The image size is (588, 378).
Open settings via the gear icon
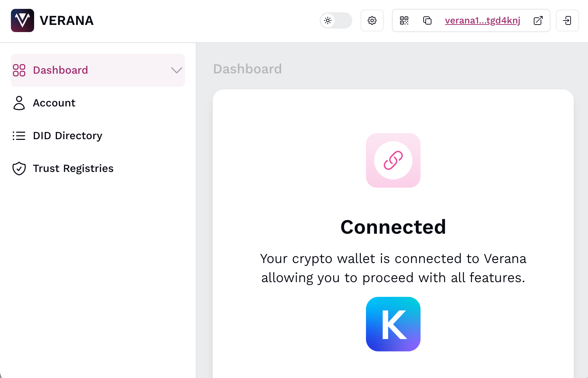coord(372,20)
